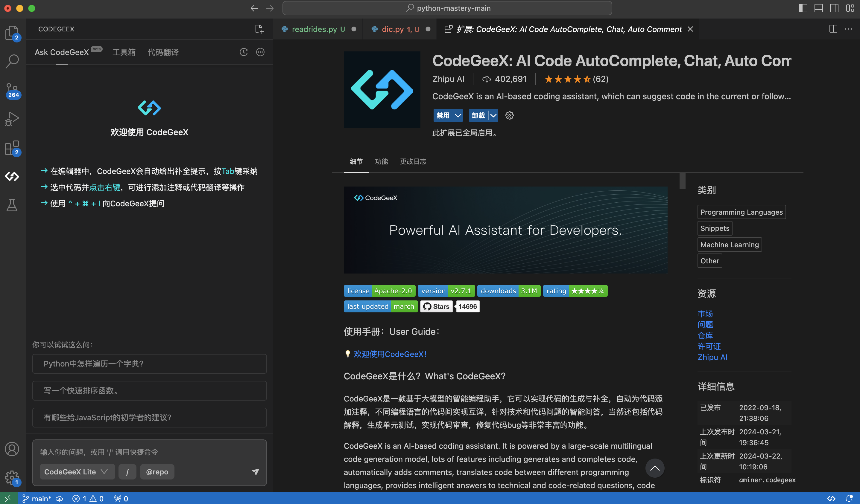Viewport: 860px width, 504px height.
Task: Open the Extensions view in activity bar
Action: (12, 148)
